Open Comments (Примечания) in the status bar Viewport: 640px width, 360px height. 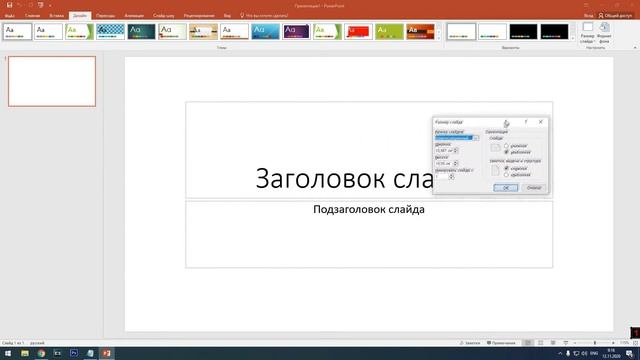[x=501, y=343]
